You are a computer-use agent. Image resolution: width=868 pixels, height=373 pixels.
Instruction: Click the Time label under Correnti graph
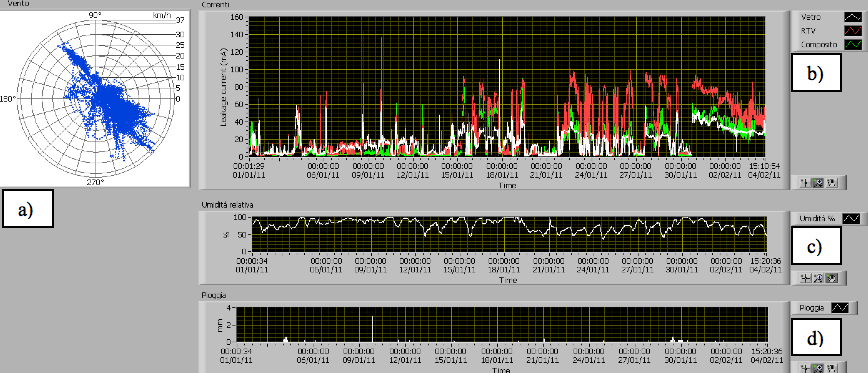[x=507, y=185]
